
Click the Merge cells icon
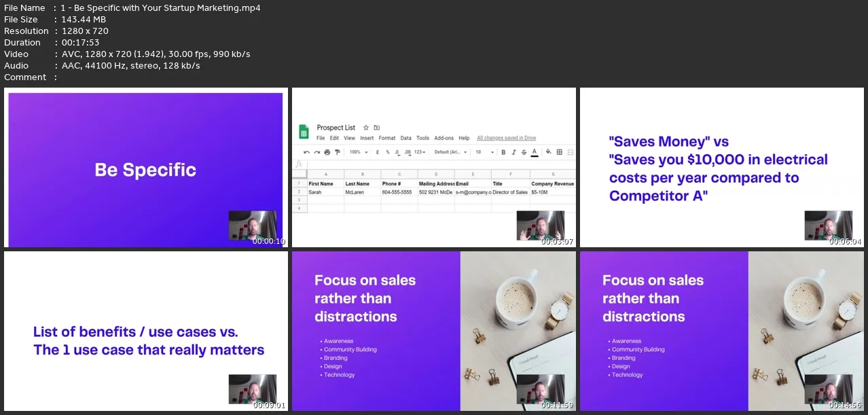pos(570,152)
